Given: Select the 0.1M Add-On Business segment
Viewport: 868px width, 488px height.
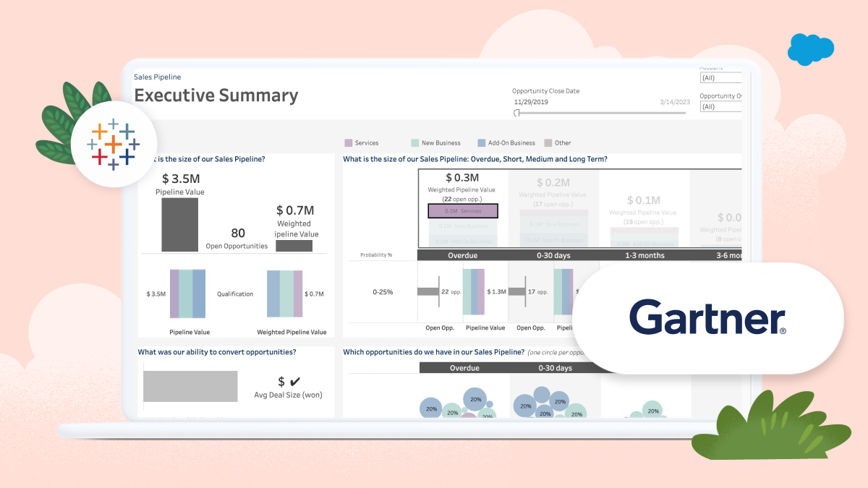Looking at the screenshot, I should pyautogui.click(x=463, y=241).
